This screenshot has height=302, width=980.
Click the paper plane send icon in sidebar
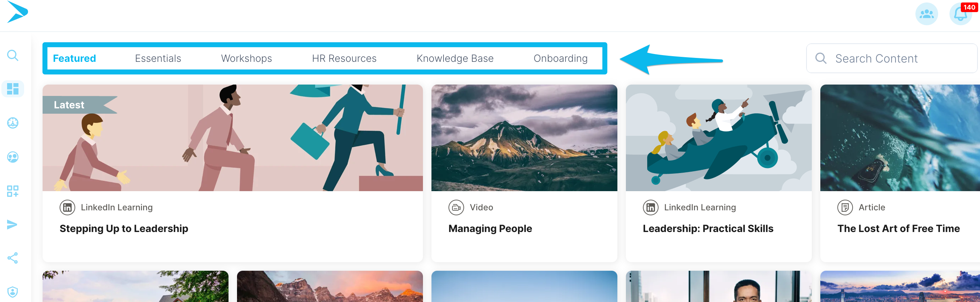(x=12, y=224)
